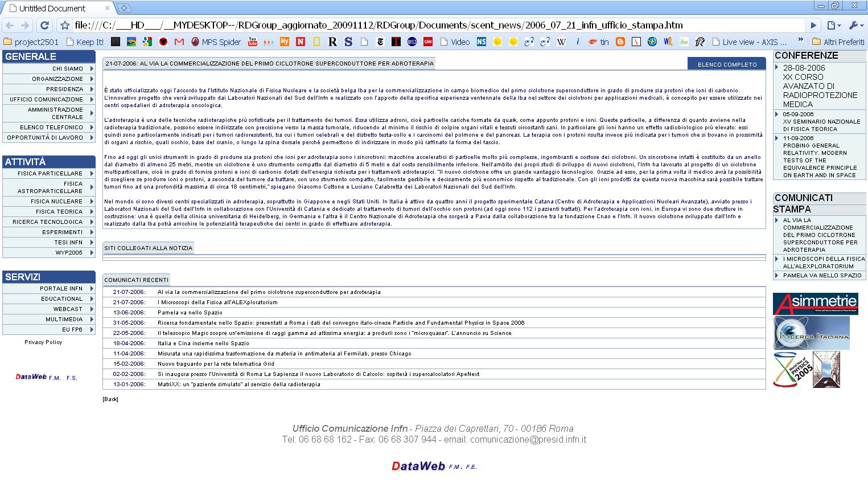Open the Privacy Policy link

pyautogui.click(x=43, y=342)
